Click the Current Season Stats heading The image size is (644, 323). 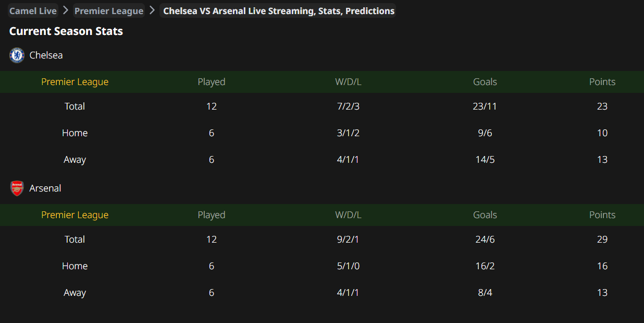pos(66,31)
